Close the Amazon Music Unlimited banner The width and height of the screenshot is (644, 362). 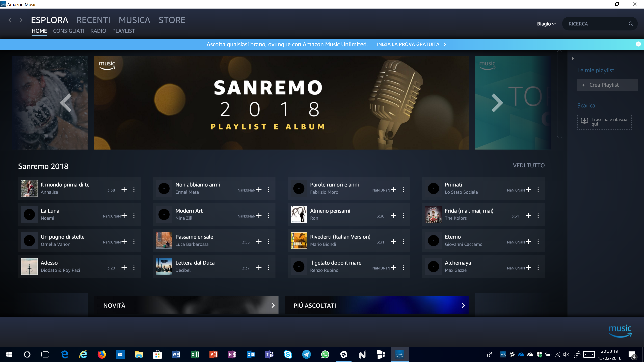pyautogui.click(x=638, y=44)
